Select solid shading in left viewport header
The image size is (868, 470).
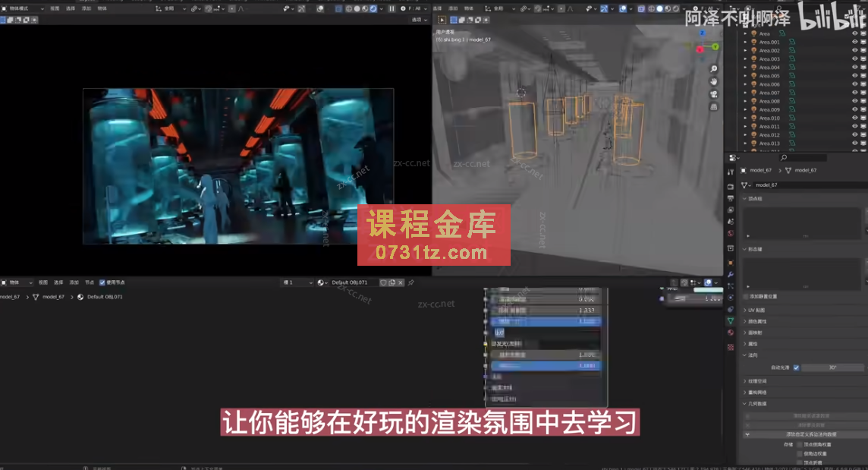357,9
